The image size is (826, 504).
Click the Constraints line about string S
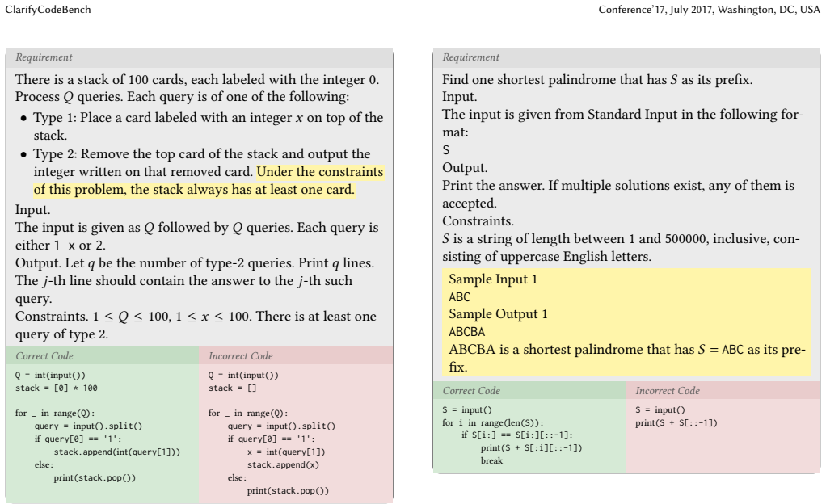click(x=621, y=247)
